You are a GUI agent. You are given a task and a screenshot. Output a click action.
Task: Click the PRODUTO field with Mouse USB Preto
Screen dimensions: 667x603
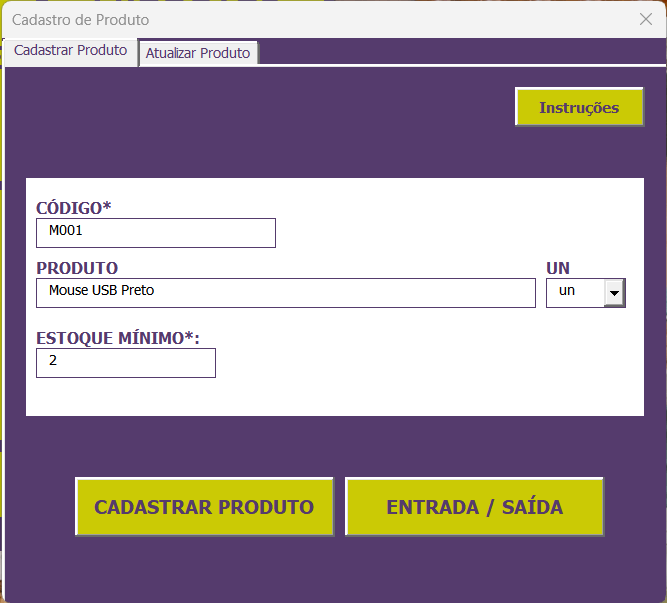point(285,293)
